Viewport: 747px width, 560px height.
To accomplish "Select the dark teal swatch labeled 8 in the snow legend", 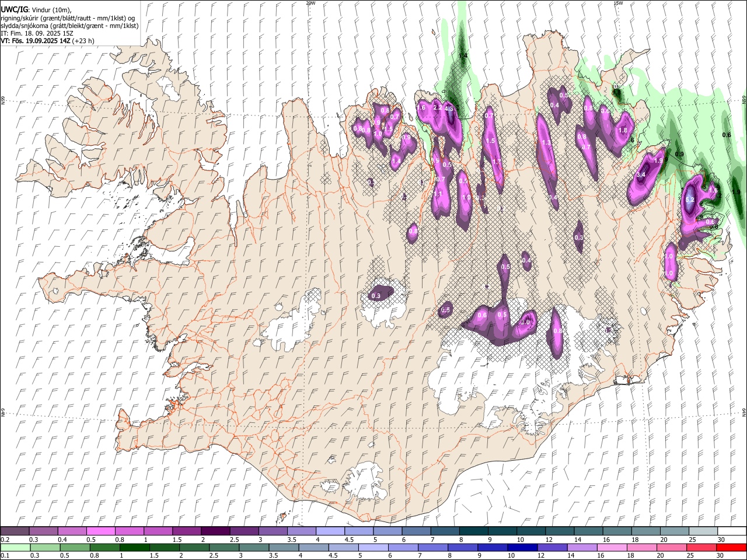I will (x=473, y=531).
